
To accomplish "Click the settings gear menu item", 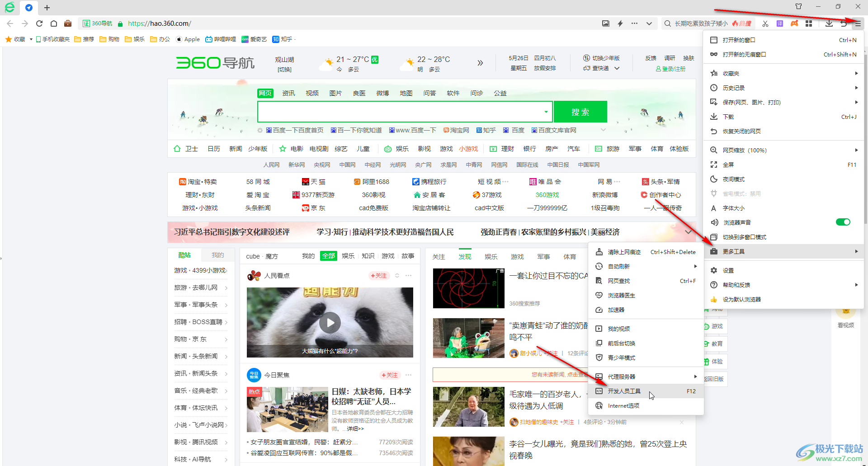I will click(x=783, y=270).
